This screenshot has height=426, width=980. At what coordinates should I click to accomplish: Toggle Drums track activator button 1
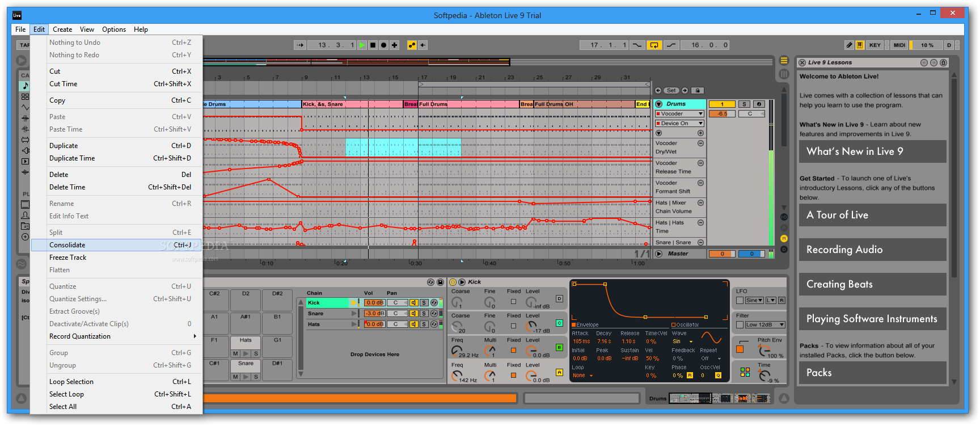click(x=722, y=104)
